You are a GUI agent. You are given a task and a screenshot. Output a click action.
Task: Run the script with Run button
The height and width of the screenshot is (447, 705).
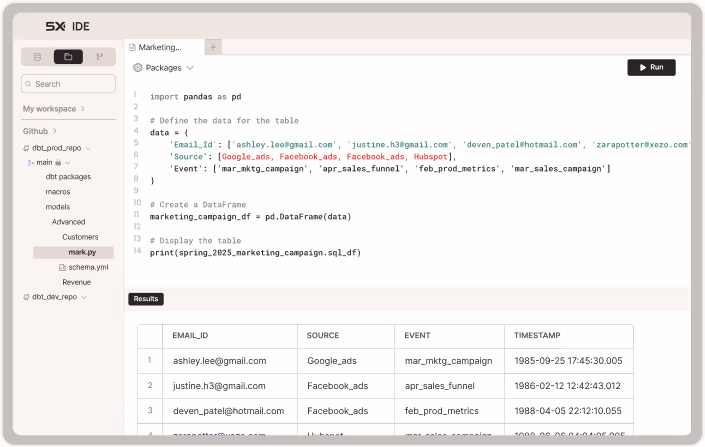651,67
